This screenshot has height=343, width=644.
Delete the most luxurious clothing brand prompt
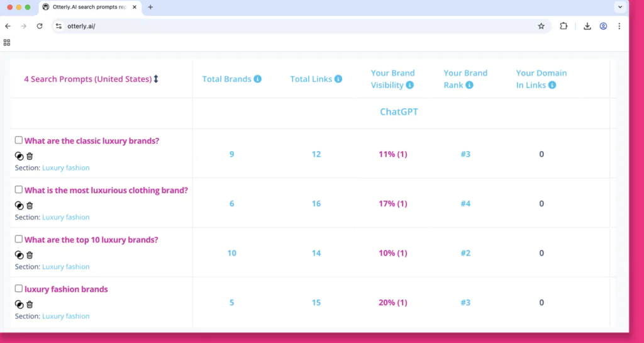(30, 205)
